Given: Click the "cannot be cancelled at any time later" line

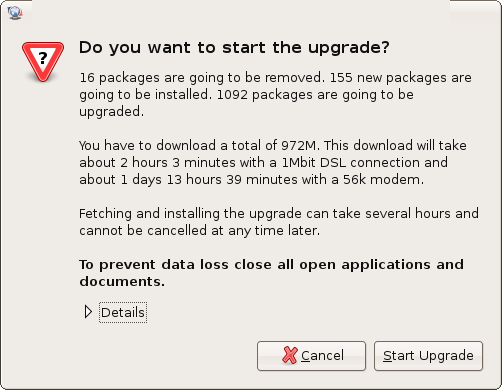Looking at the screenshot, I should [199, 231].
